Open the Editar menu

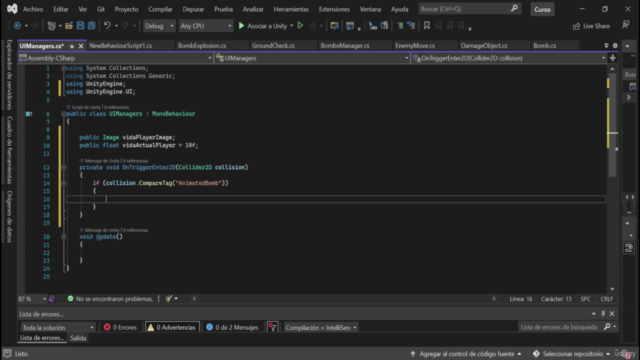(x=61, y=9)
